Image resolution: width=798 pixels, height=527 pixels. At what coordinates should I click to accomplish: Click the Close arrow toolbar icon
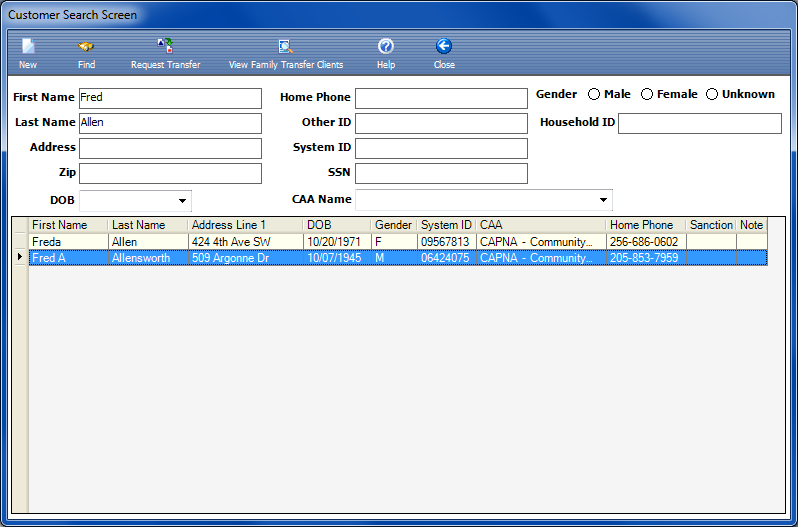(444, 47)
